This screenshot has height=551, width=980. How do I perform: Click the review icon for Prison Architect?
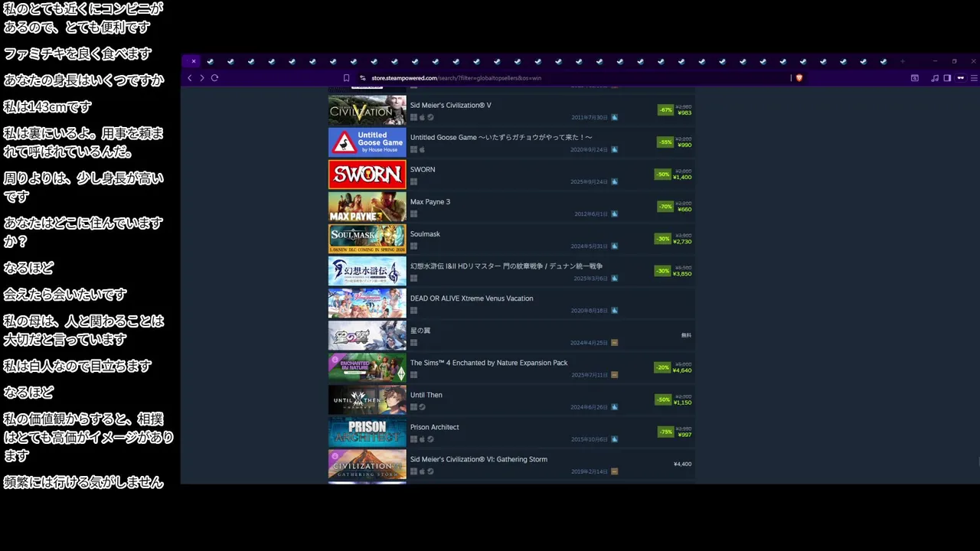pos(615,439)
